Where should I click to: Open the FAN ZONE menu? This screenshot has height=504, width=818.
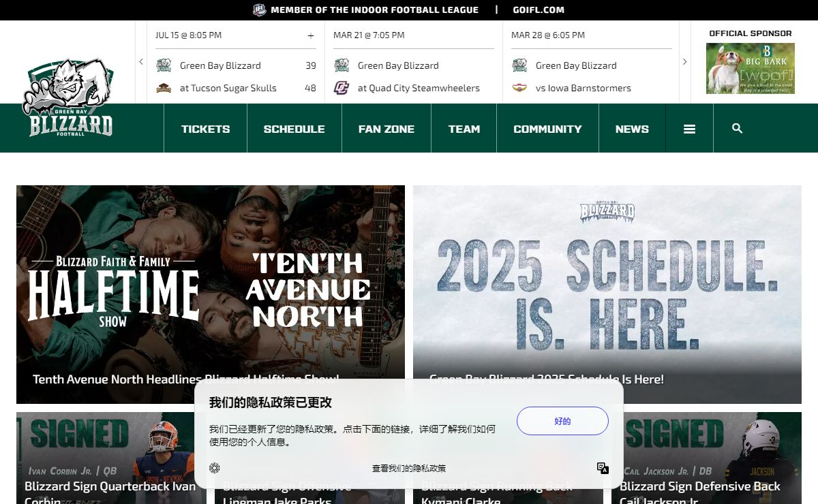pos(386,129)
